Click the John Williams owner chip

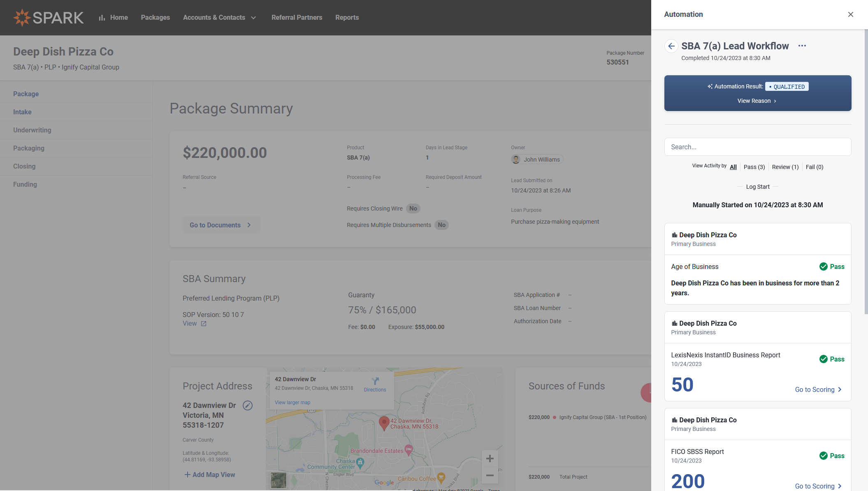(x=537, y=160)
